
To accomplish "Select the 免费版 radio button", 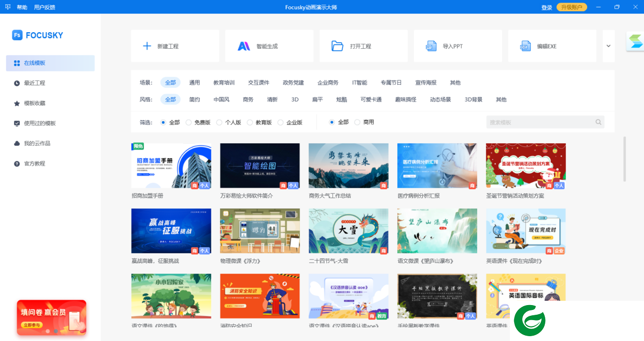I will click(188, 122).
